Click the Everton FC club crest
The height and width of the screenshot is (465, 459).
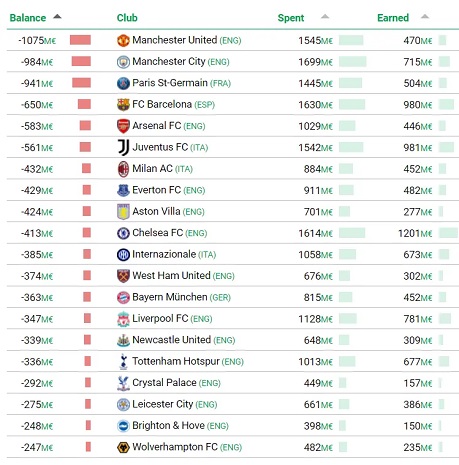(123, 190)
